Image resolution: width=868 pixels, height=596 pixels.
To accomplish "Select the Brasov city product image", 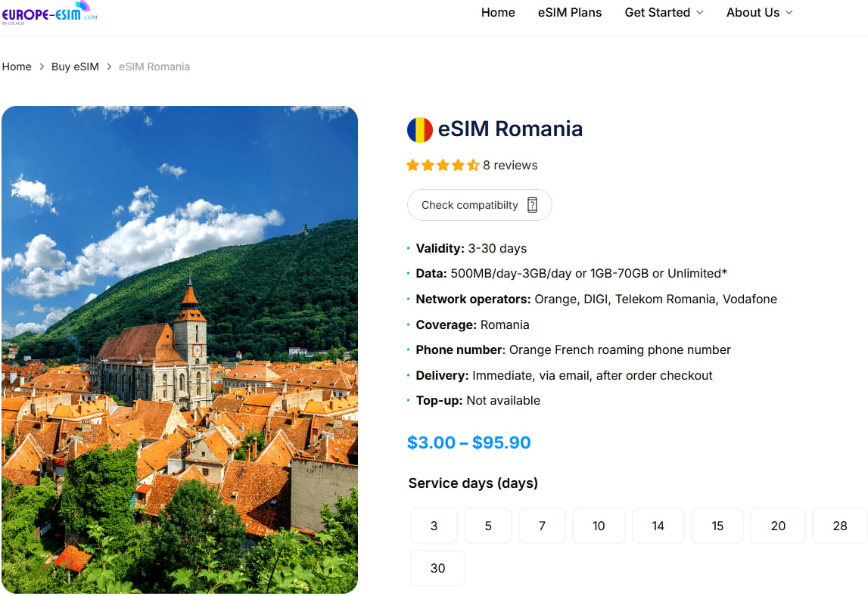I will tap(180, 349).
